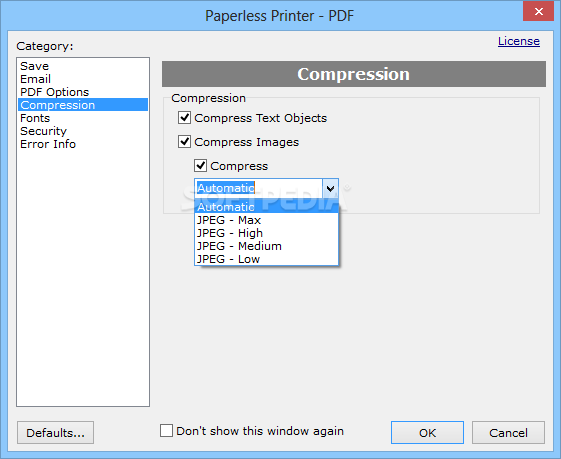The image size is (561, 459).
Task: Uncheck Compress Images option
Action: point(184,142)
